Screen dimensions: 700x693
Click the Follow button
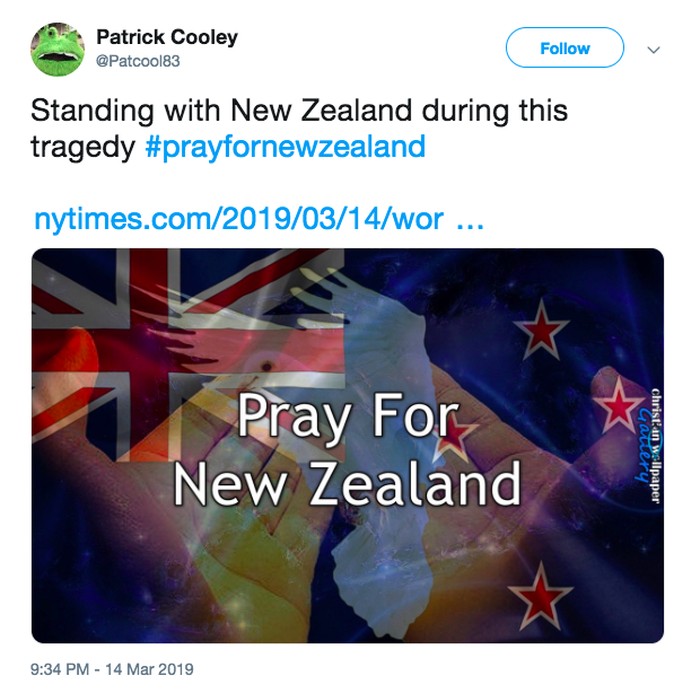(564, 48)
